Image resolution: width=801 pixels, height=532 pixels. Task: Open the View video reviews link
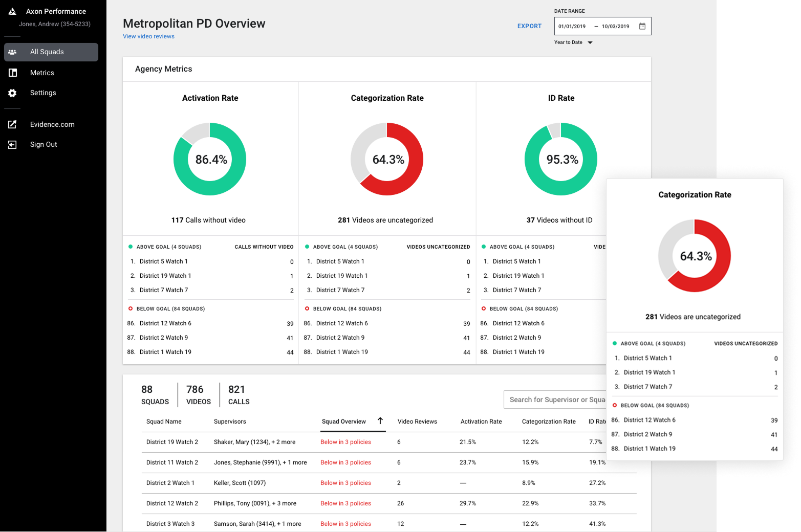tap(148, 36)
